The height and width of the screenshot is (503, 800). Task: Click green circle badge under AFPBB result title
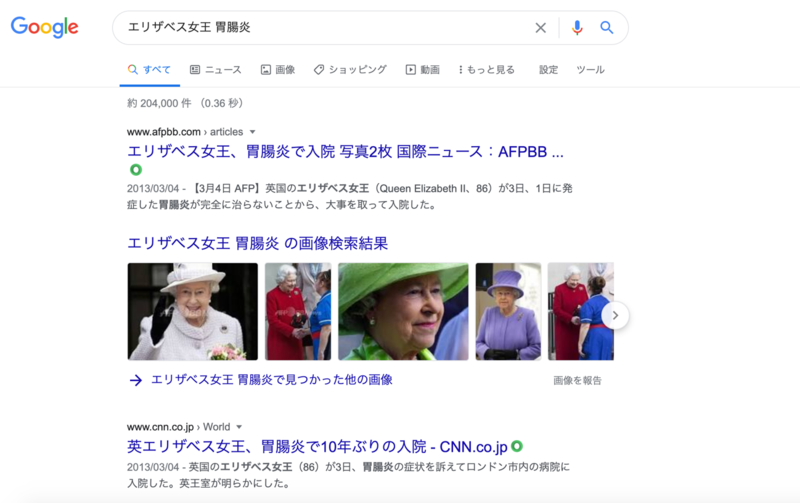(136, 169)
